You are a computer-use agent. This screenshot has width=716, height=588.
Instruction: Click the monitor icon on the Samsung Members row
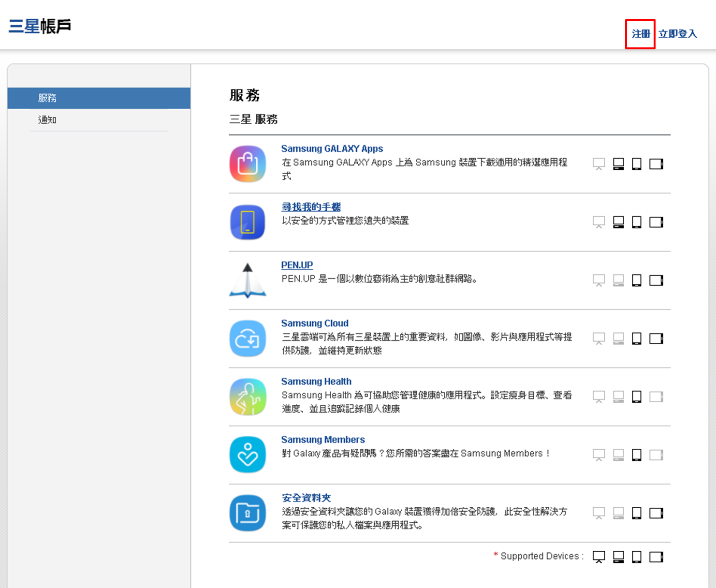click(x=599, y=455)
